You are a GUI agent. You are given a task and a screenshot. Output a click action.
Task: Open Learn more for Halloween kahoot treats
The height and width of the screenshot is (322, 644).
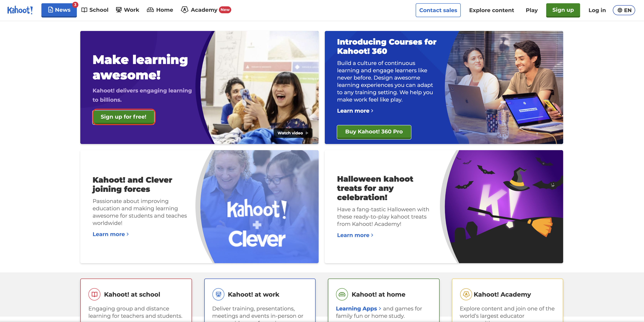[355, 235]
